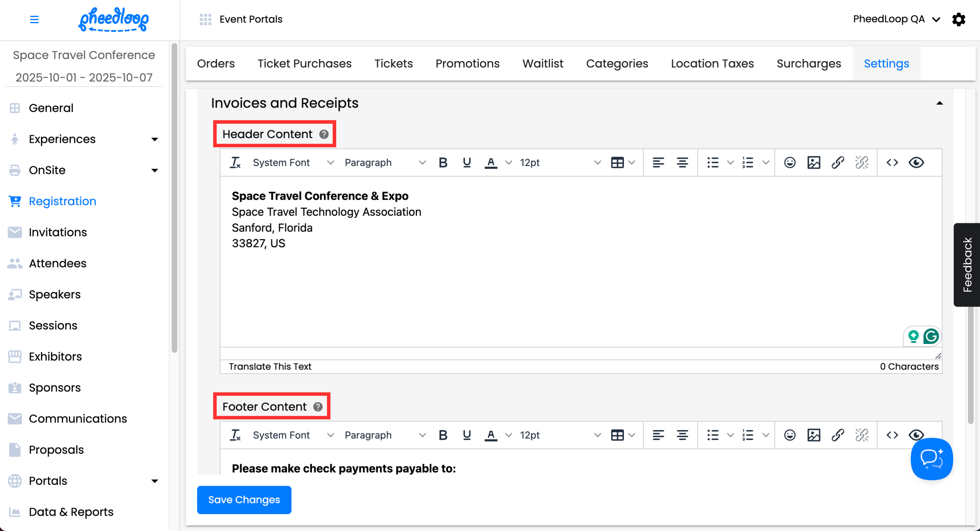Viewport: 980px width, 531px height.
Task: Open source code view in Header Content editor
Action: (892, 163)
